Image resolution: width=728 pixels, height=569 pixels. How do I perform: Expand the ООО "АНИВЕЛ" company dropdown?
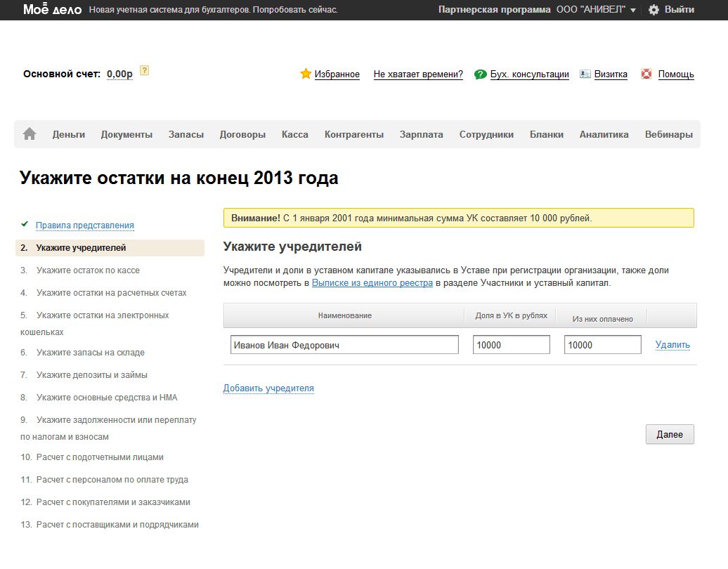coord(596,10)
